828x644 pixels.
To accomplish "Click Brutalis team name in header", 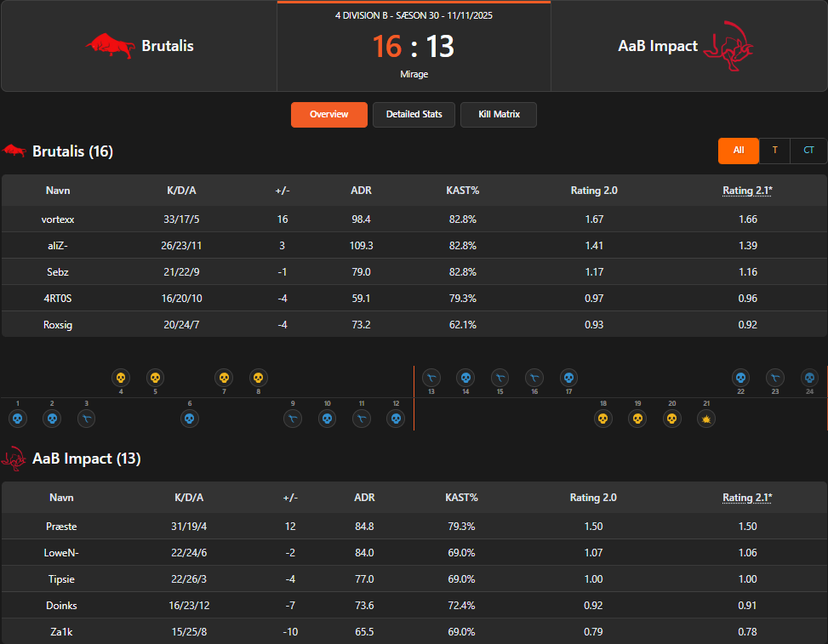I will click(x=168, y=46).
